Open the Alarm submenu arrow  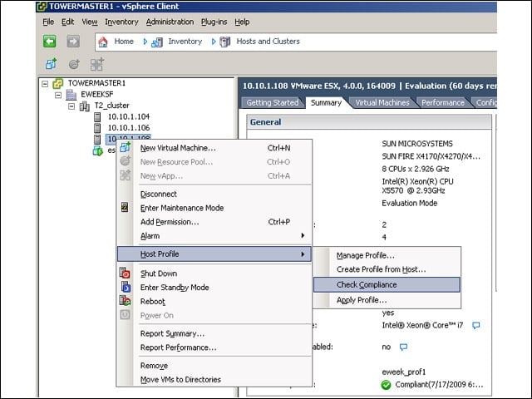coord(303,235)
